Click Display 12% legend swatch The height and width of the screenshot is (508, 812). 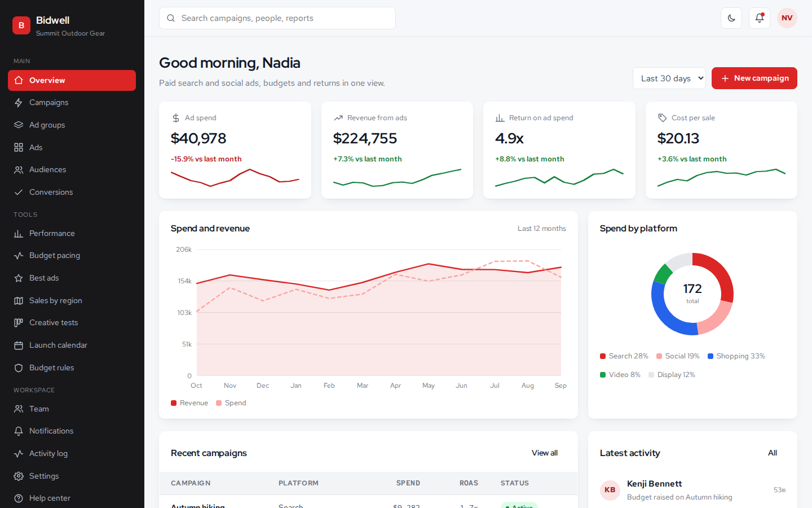(651, 375)
